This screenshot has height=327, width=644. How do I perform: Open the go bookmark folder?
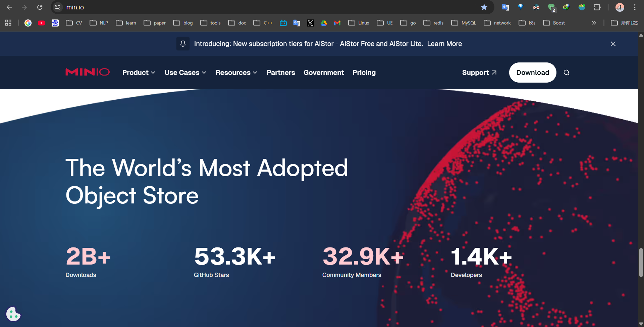point(408,23)
